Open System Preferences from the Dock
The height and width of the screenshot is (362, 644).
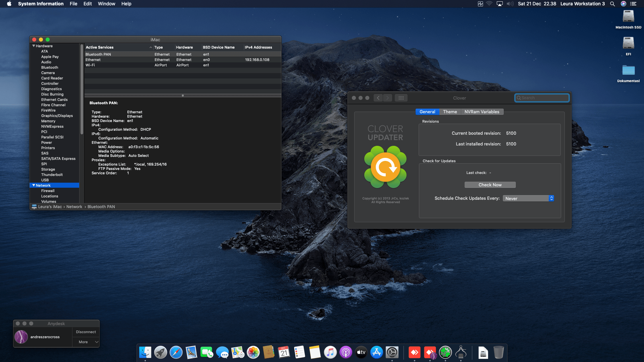click(392, 353)
